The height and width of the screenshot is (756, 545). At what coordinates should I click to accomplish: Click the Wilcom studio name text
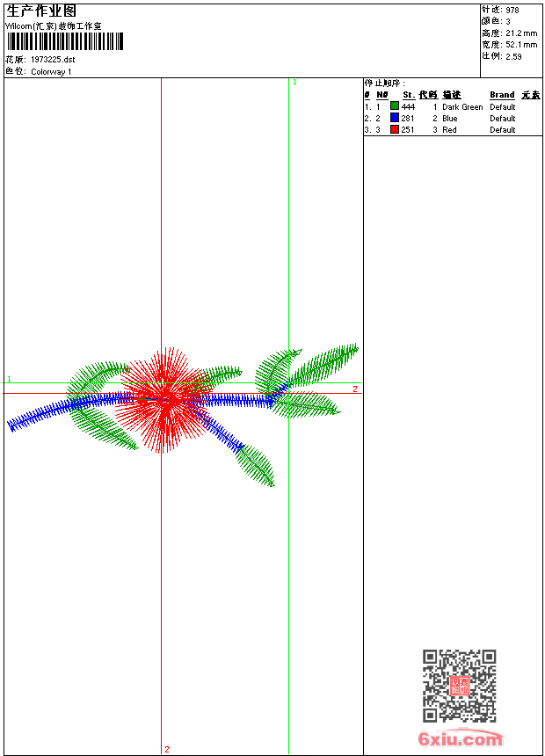pos(54,26)
